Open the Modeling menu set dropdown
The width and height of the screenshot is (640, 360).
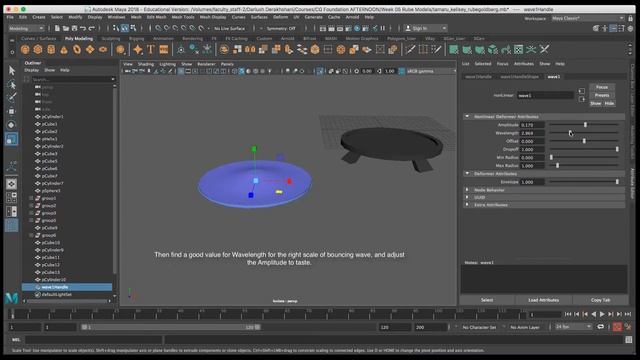26,28
